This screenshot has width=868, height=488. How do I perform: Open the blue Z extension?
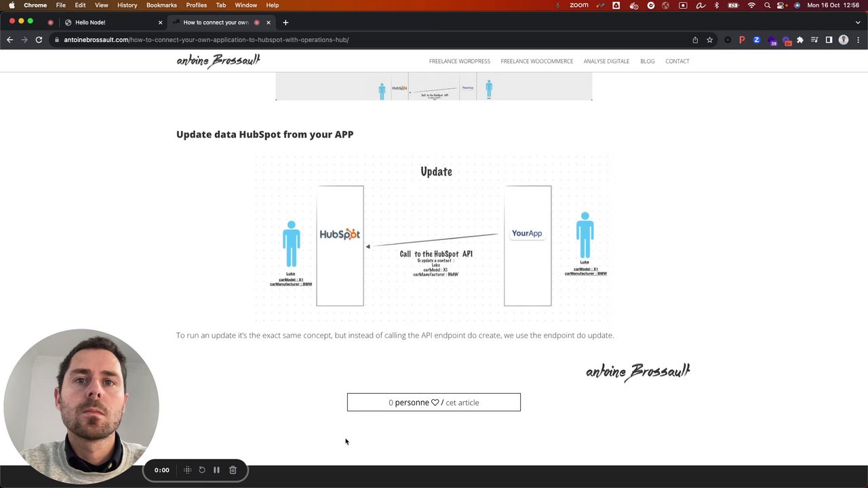pos(757,40)
